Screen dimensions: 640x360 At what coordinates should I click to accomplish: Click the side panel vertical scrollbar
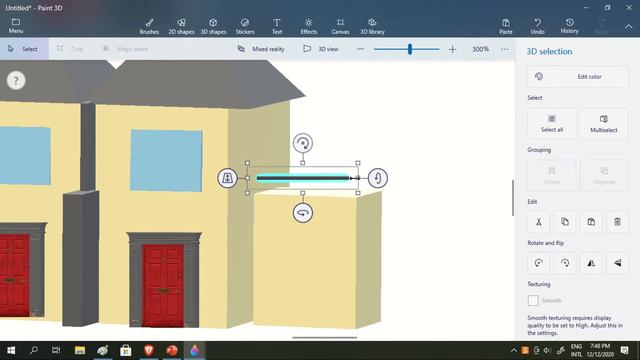(513, 198)
